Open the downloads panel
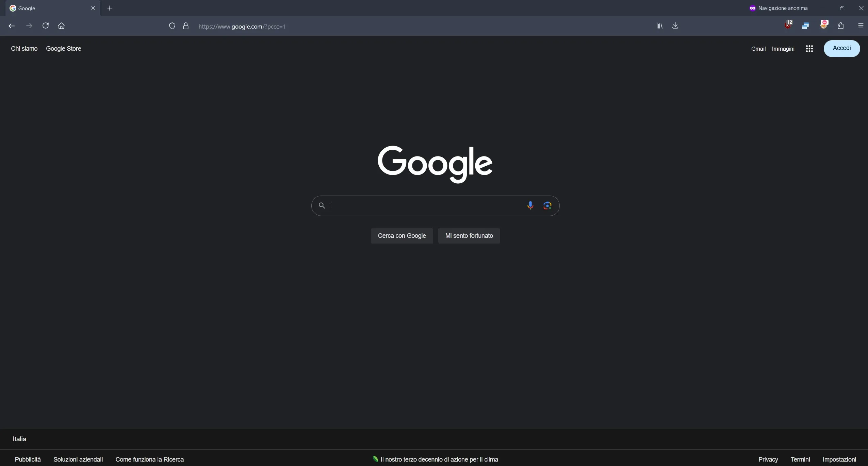The height and width of the screenshot is (466, 868). [x=675, y=26]
